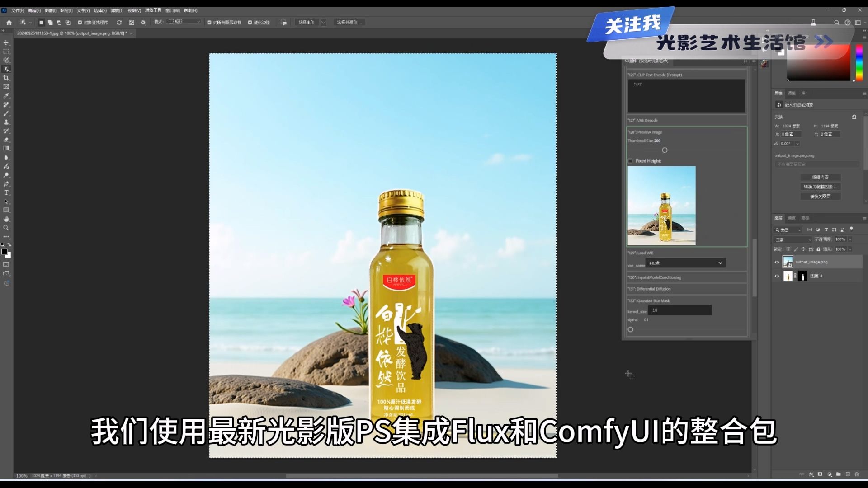868x488 pixels.
Task: Enable the Fixed Height checkbox
Action: coord(630,161)
